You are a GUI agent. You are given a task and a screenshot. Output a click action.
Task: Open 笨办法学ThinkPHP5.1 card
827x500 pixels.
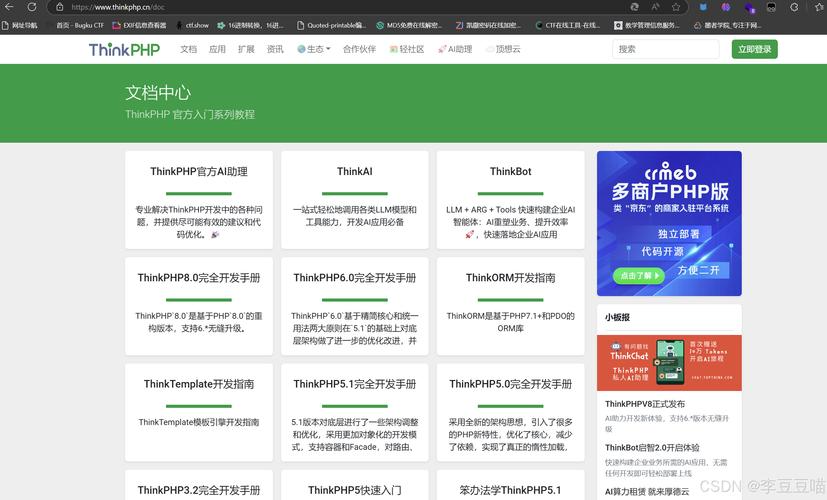(x=511, y=485)
